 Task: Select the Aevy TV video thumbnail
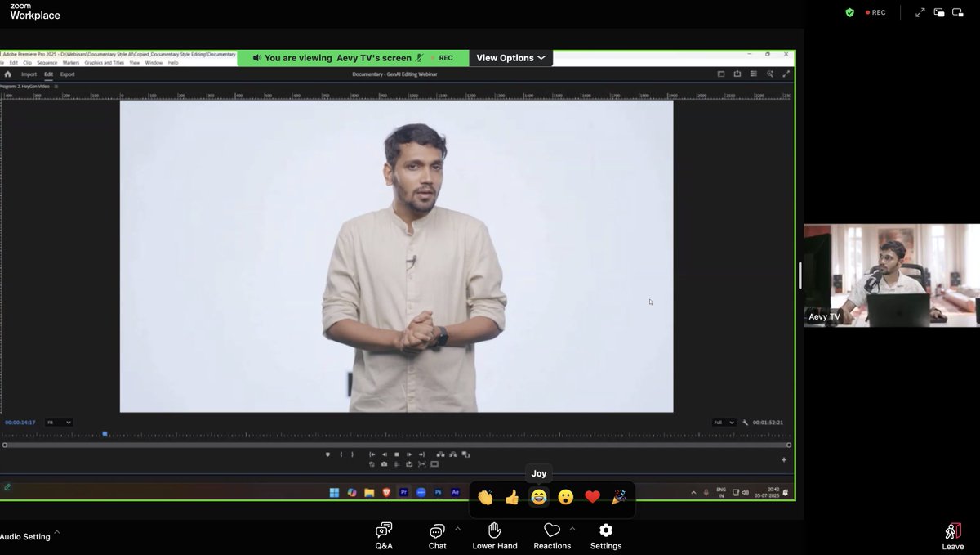tap(892, 275)
